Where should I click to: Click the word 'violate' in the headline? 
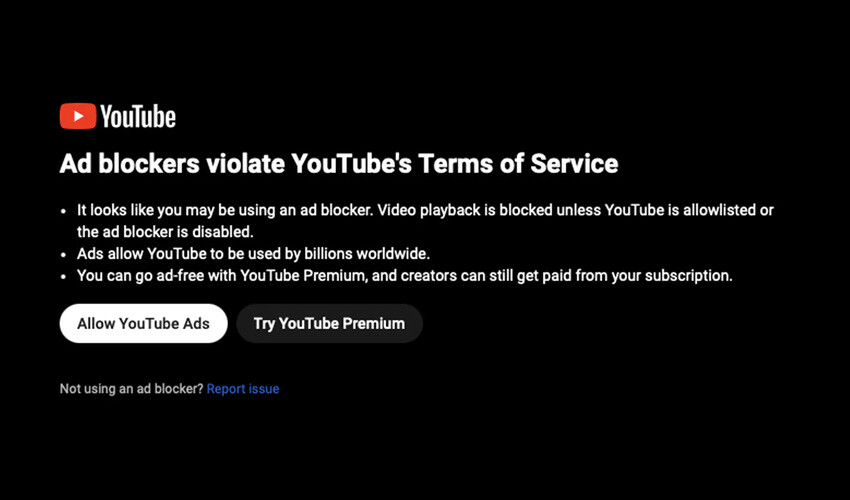[245, 164]
